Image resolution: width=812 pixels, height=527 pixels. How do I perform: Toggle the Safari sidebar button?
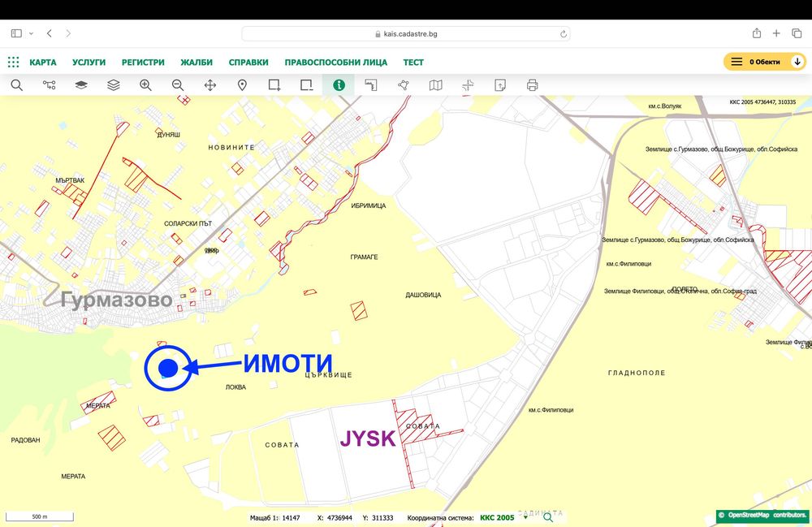click(x=16, y=33)
